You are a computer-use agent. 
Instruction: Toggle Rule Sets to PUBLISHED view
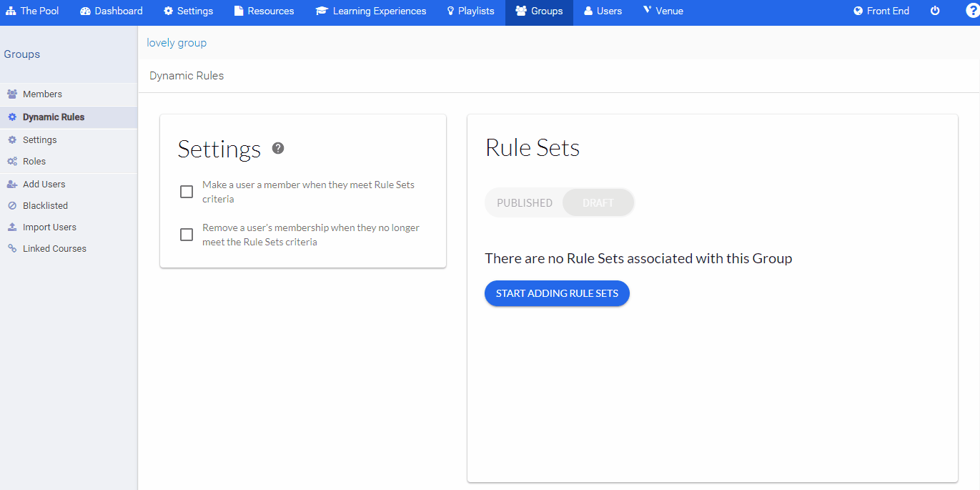(524, 202)
